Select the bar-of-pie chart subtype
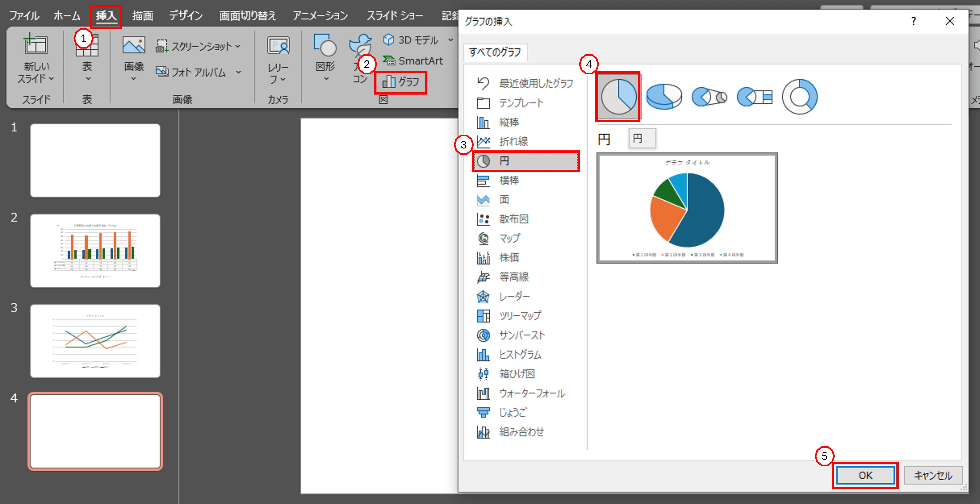 754,96
